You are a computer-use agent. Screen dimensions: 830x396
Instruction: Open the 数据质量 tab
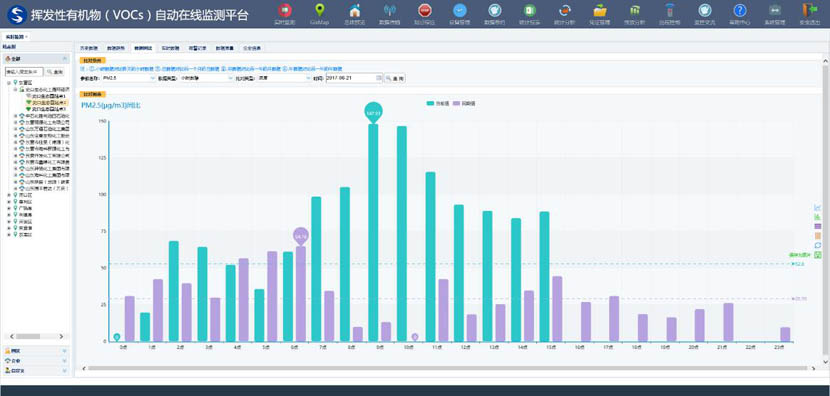click(224, 48)
